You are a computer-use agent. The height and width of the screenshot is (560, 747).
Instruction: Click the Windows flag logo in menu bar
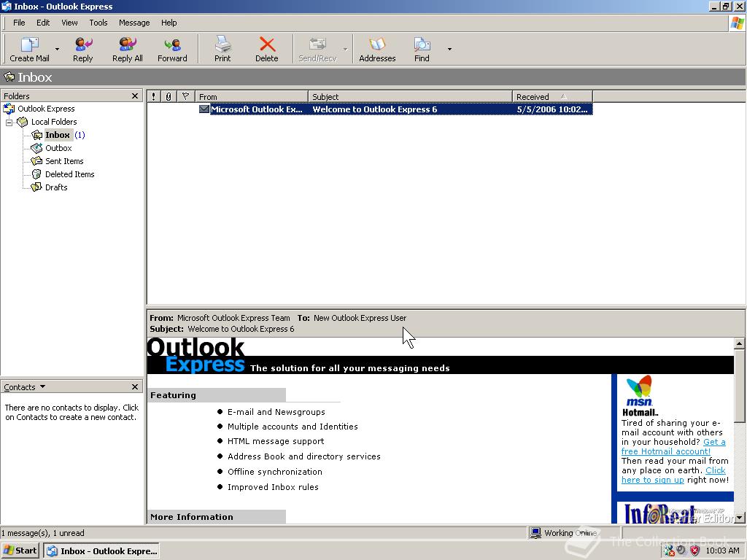click(737, 23)
